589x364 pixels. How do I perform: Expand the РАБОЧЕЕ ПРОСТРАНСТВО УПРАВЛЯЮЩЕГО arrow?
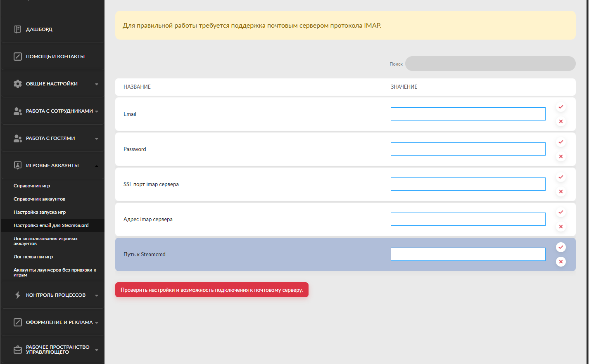[x=97, y=350]
